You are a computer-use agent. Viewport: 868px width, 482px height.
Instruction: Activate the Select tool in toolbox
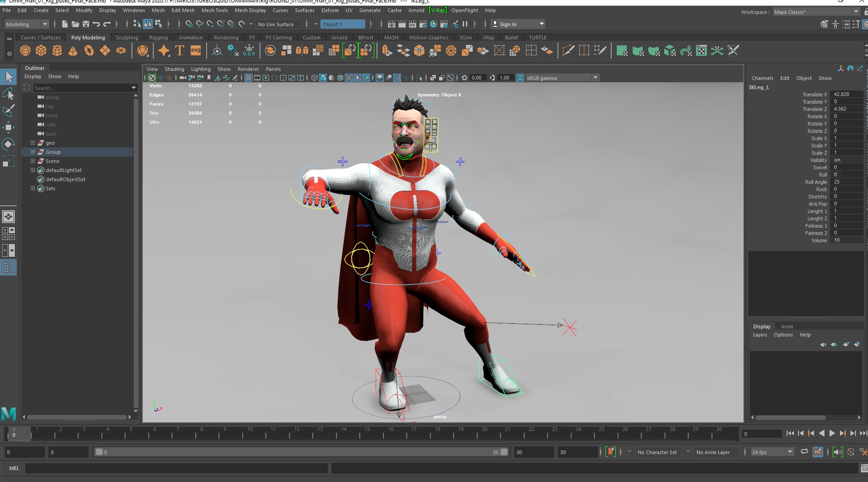tap(9, 77)
